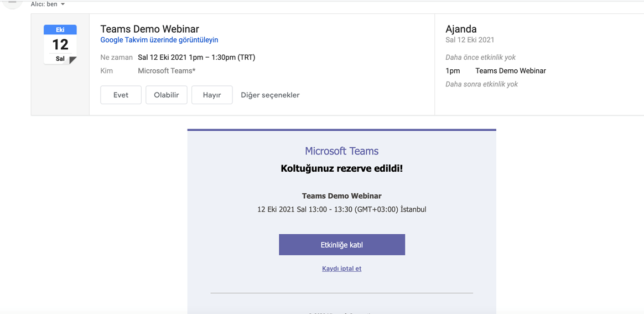Click Daha sonra etkinlik yok text
Viewport: 644px width, 314px height.
(x=482, y=84)
